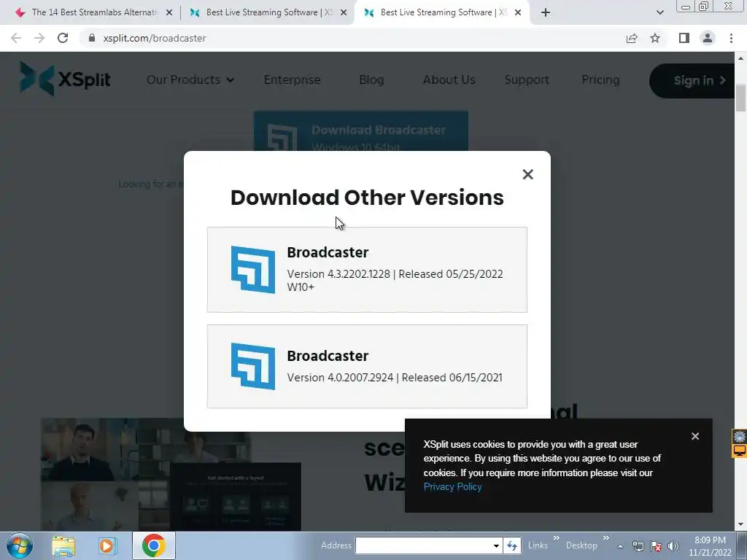Click Broadcaster logo icon for version 4.0.2007.2924
Screen dimensions: 747x560
point(253,366)
